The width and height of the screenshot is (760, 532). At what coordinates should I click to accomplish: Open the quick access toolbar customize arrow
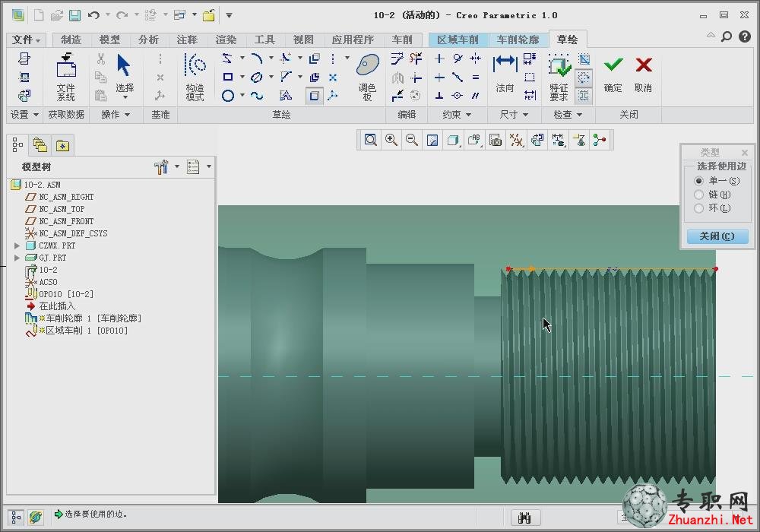coord(229,15)
